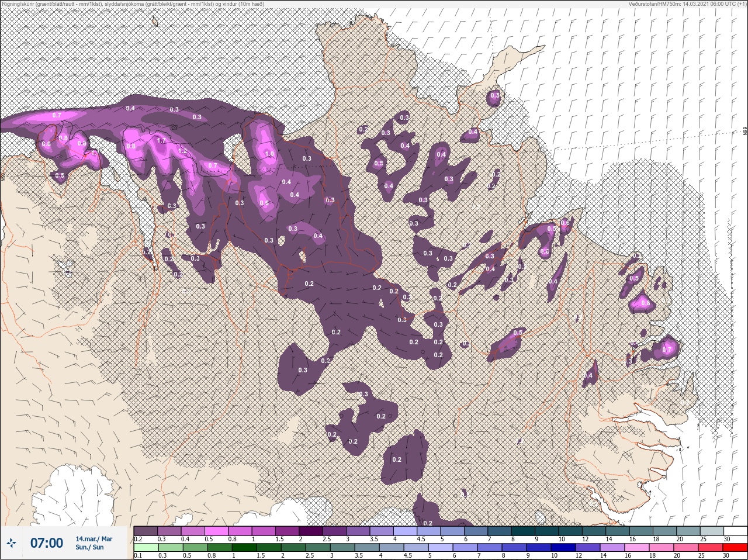Select white swatch above 30 in upper legend
The height and width of the screenshot is (560, 748).
(735, 531)
